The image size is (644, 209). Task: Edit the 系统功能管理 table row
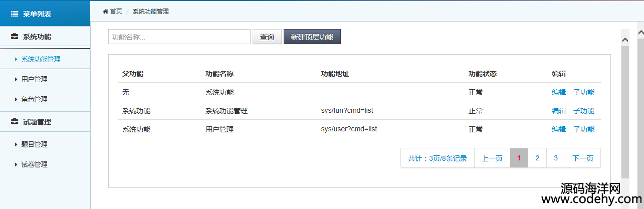[559, 111]
